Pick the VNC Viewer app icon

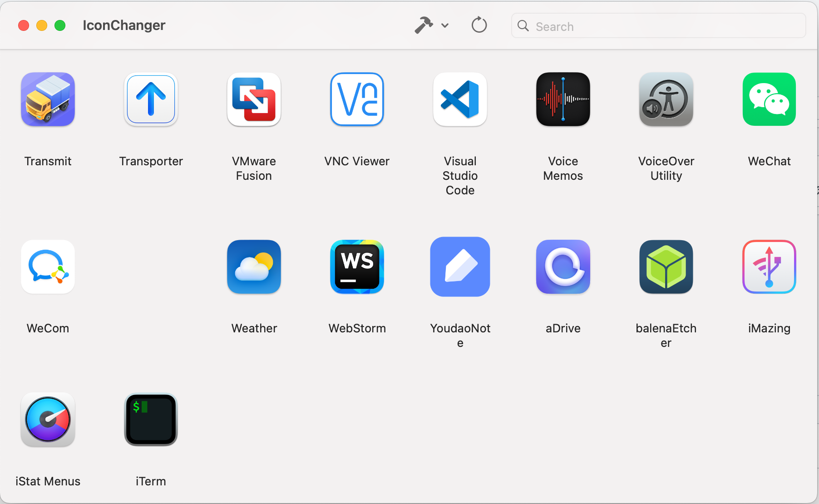pos(357,99)
